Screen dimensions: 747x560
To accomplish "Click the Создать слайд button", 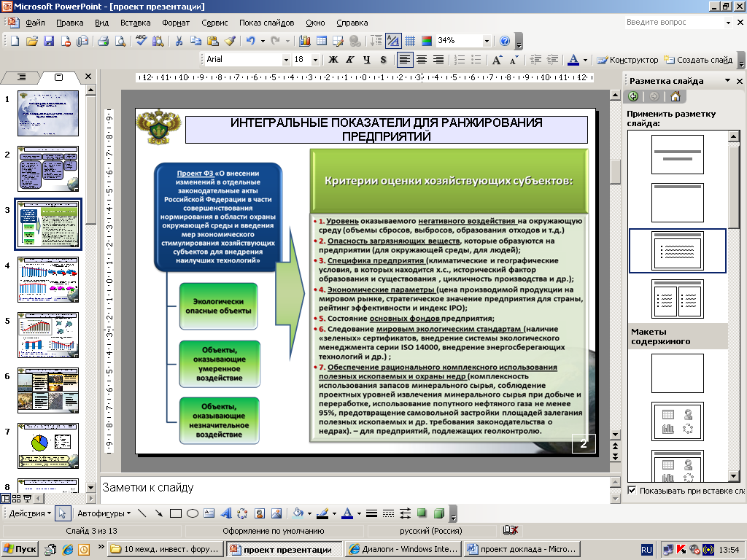I will tap(697, 60).
